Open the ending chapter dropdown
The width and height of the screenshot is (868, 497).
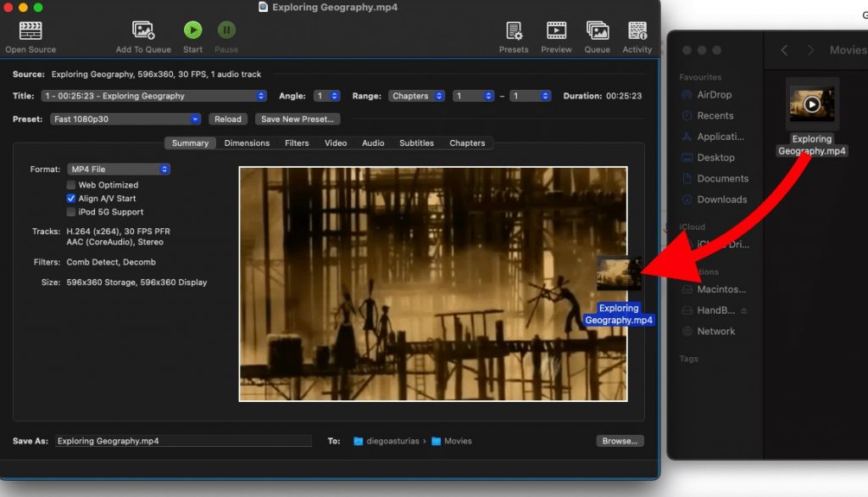(x=531, y=96)
